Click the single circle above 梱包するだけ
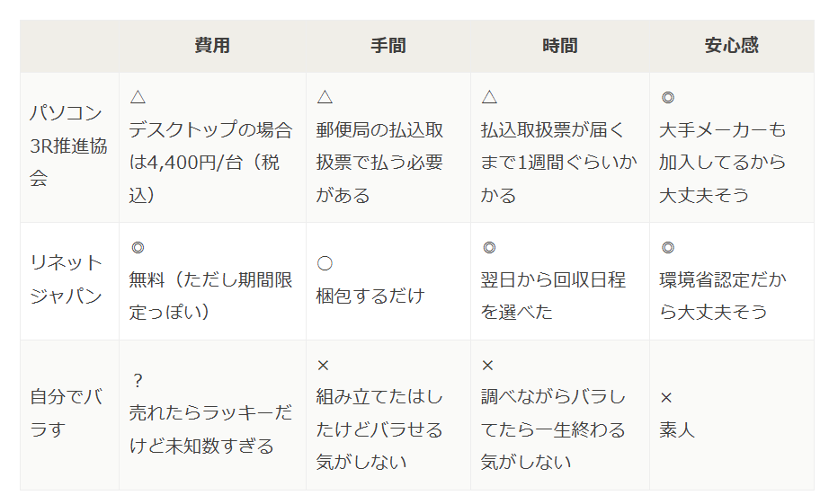 tap(325, 263)
